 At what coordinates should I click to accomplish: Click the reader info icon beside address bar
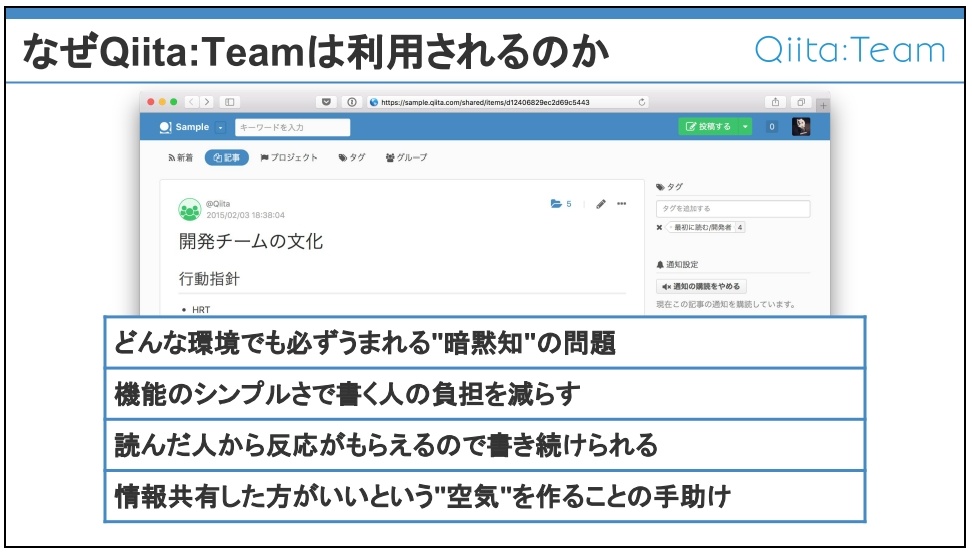point(352,102)
